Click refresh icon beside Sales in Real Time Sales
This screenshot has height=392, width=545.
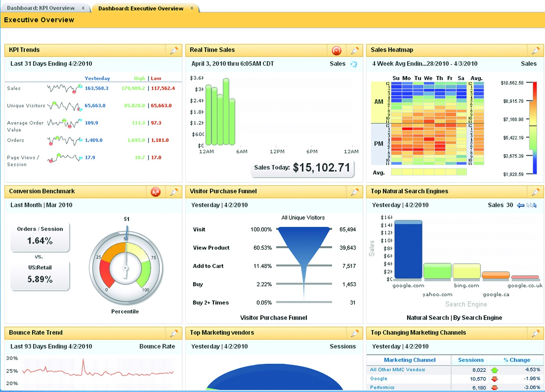coord(354,64)
